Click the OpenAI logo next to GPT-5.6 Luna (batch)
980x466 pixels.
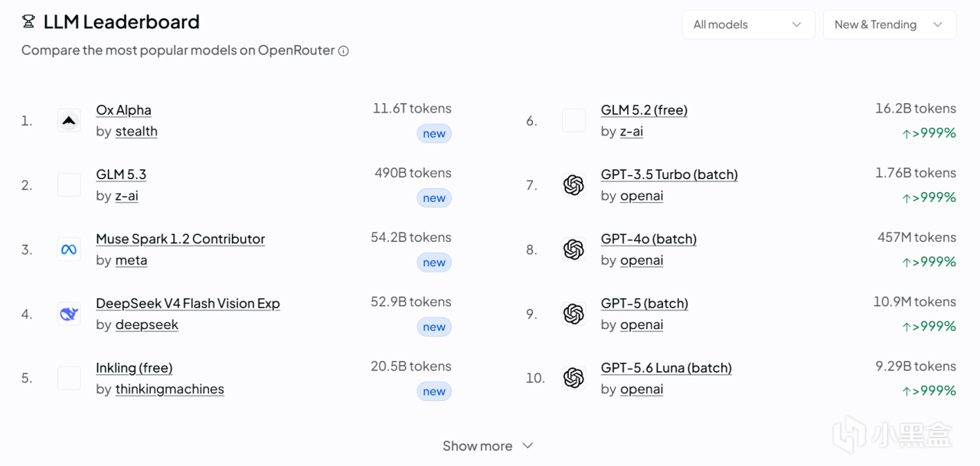(x=573, y=378)
